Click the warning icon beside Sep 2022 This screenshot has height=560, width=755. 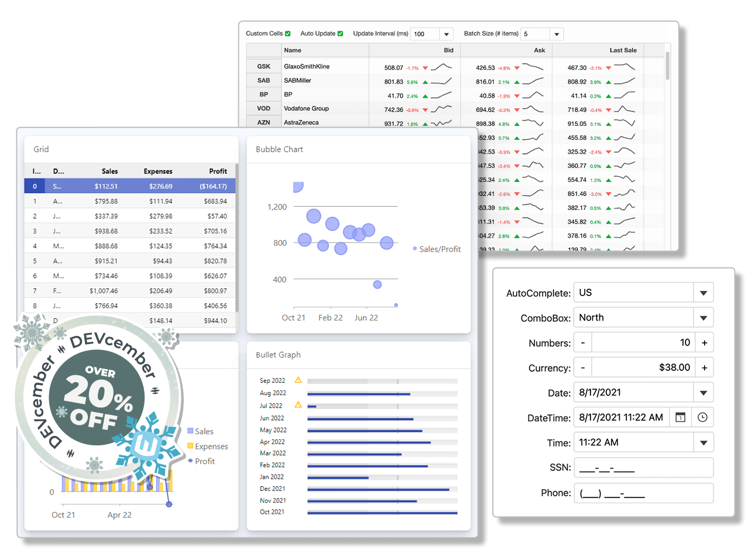coord(298,380)
